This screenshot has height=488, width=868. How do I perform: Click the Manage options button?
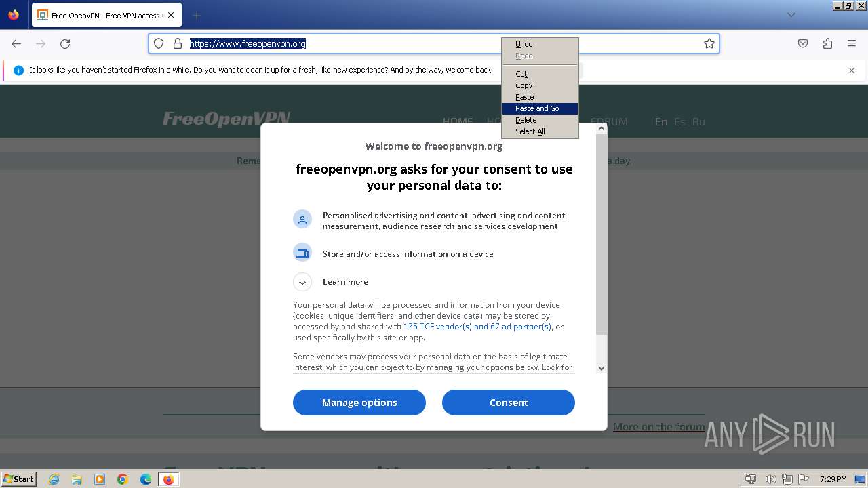point(359,403)
